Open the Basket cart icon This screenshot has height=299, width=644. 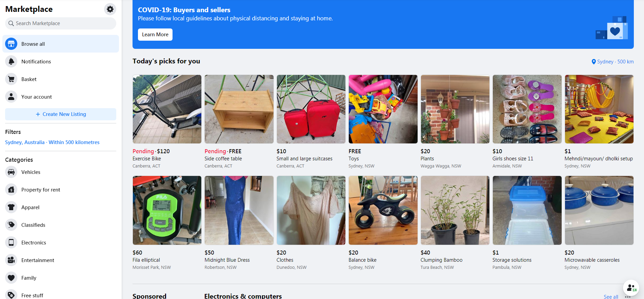pyautogui.click(x=11, y=79)
